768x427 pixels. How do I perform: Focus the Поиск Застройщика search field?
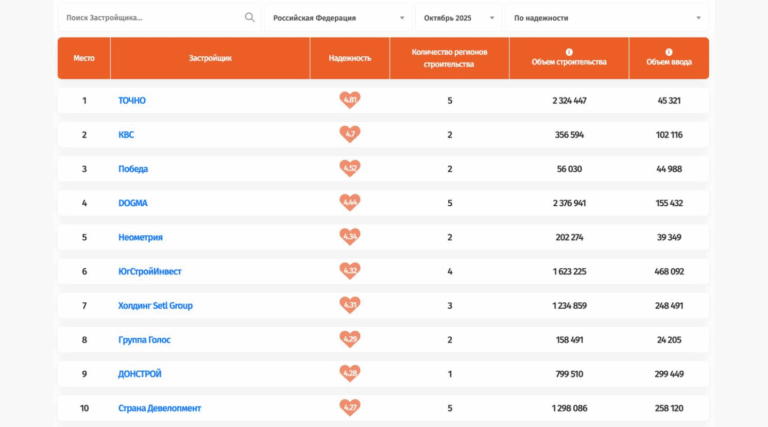[150, 17]
